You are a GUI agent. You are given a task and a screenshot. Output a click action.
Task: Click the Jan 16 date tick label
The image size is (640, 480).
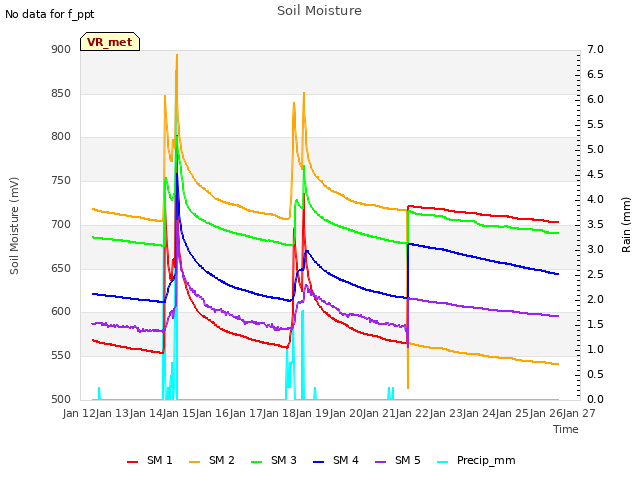pyautogui.click(x=213, y=414)
